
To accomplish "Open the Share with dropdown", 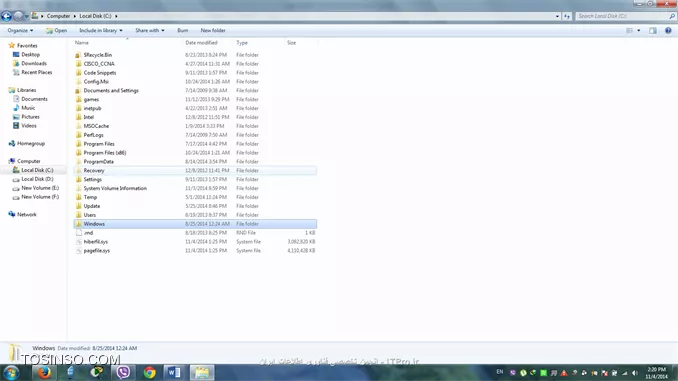I will (x=150, y=30).
